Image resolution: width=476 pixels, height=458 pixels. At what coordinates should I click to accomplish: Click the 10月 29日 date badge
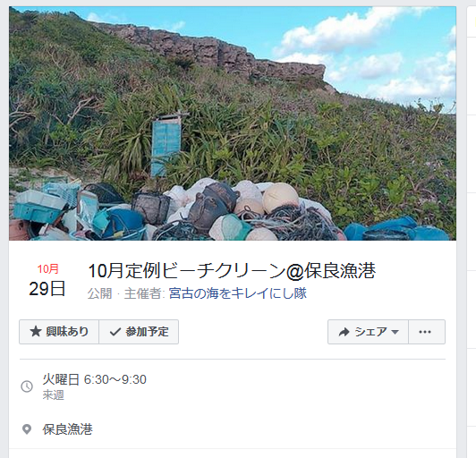tap(47, 281)
